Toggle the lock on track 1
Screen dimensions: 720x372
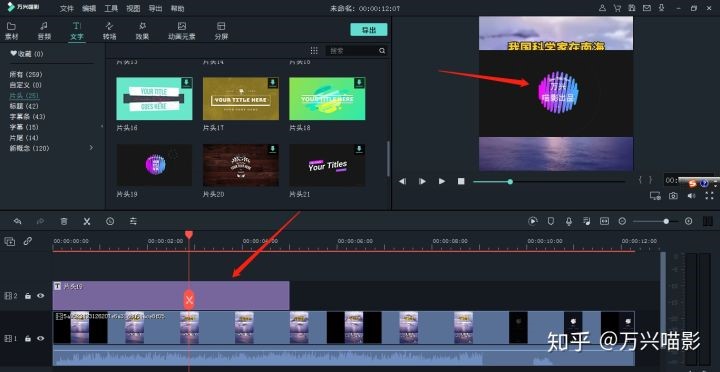(28, 338)
